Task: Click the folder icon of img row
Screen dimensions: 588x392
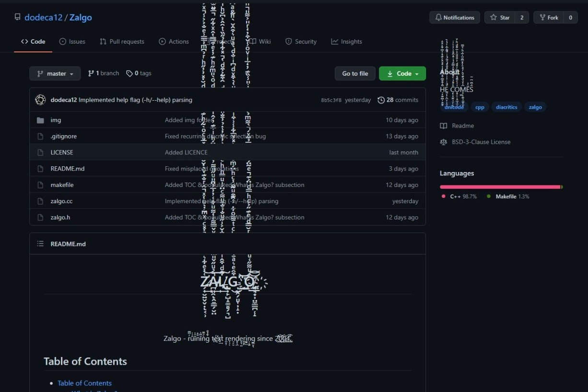Action: 40,120
